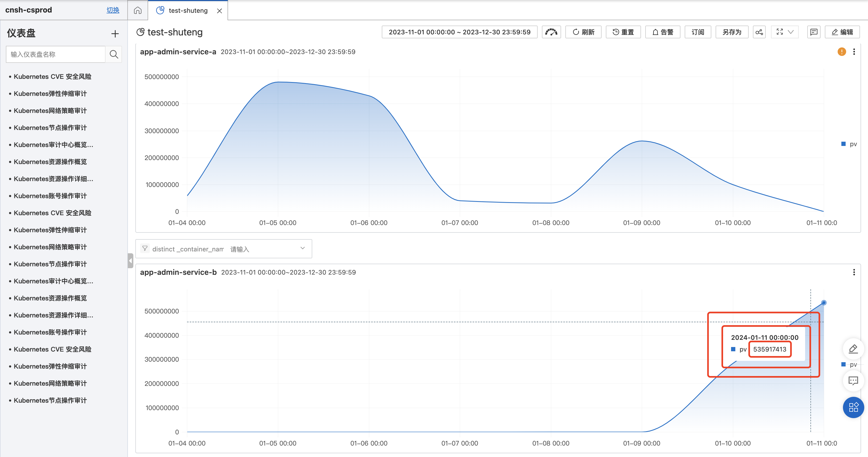The image size is (868, 457).
Task: Click the home icon tab
Action: pyautogui.click(x=137, y=10)
